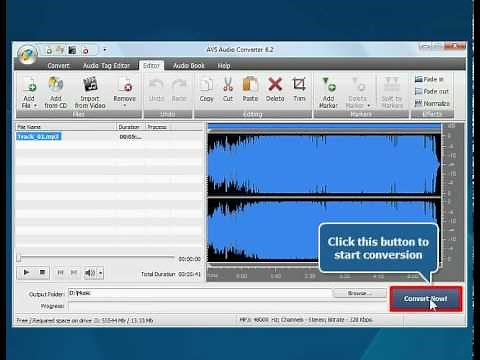Click the Browse... button
The image size is (480, 360).
[x=359, y=293]
